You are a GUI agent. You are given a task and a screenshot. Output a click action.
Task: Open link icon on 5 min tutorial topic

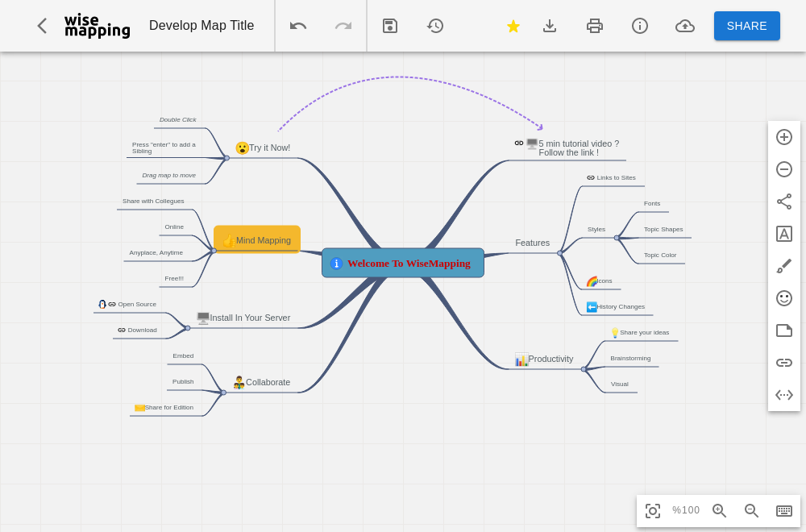coord(519,143)
